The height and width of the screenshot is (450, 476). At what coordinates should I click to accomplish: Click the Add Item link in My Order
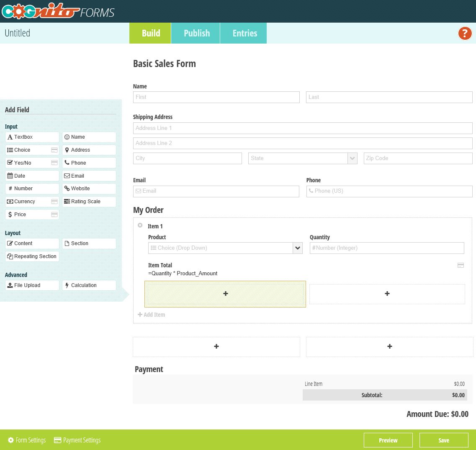click(x=151, y=315)
